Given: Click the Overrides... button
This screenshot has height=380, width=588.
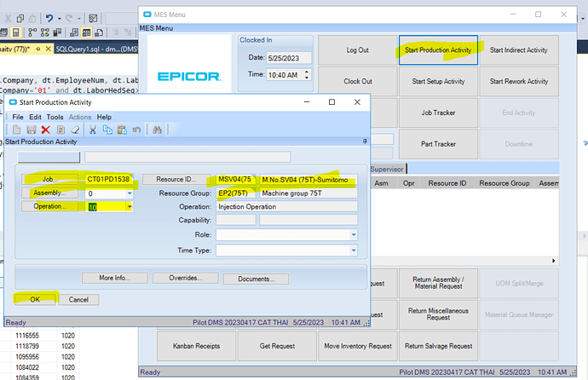Looking at the screenshot, I should coord(185,278).
